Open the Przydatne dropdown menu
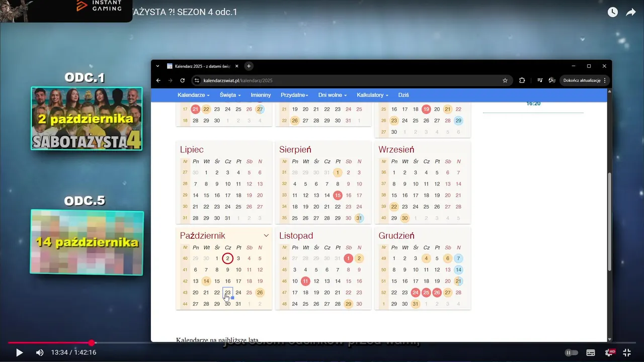Image resolution: width=644 pixels, height=362 pixels. point(294,95)
